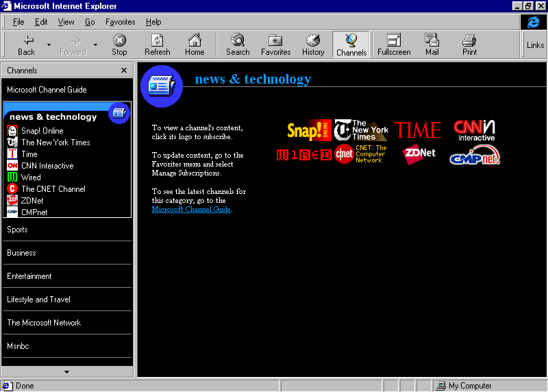Open the Help menu
Viewport: 548px width, 392px height.
(x=153, y=22)
